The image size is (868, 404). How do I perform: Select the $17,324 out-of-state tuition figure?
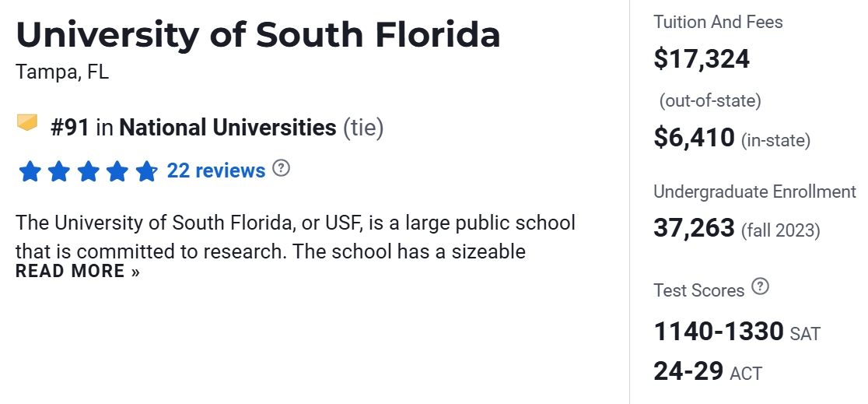click(x=702, y=59)
